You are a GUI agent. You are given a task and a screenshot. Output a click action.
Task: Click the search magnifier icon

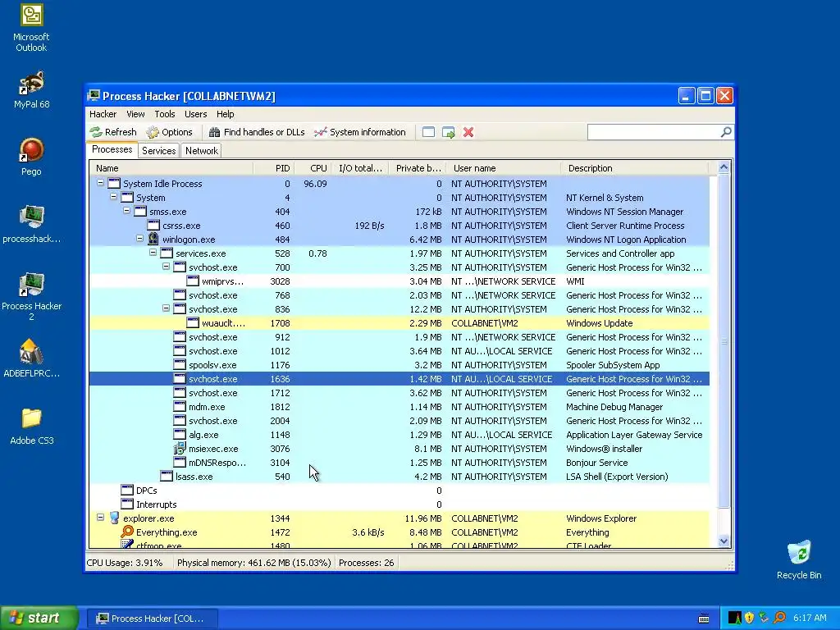click(726, 132)
